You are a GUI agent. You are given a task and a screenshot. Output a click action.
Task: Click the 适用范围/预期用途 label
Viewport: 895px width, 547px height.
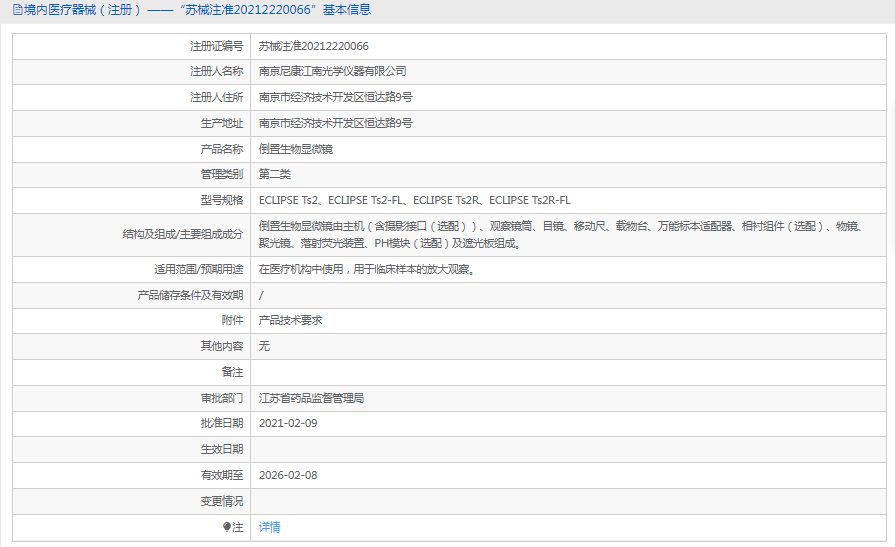(x=199, y=270)
